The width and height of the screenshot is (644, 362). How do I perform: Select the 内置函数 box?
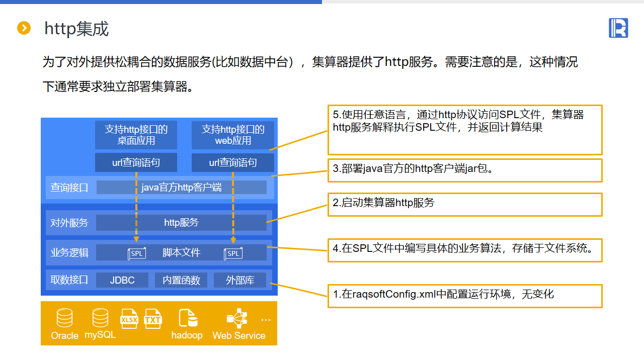tap(181, 280)
